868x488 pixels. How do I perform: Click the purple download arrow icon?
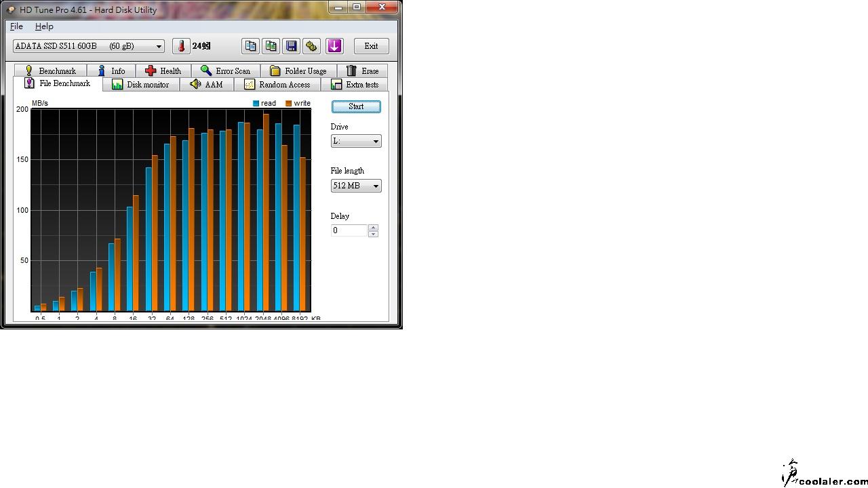[334, 46]
